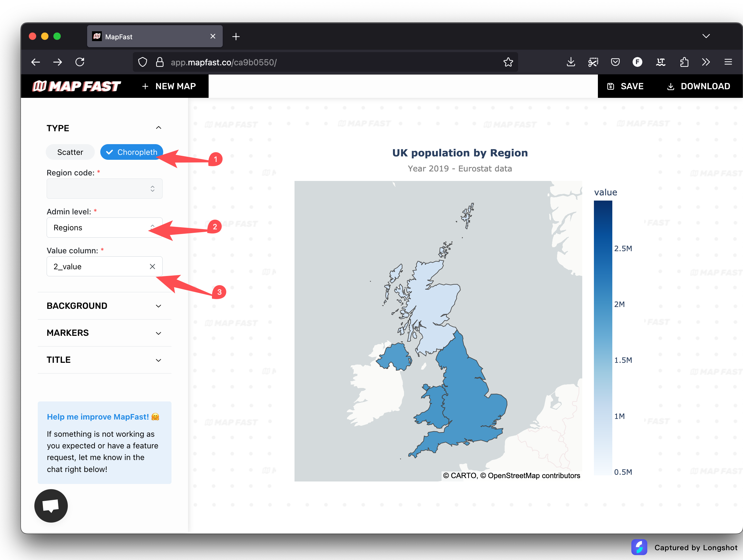This screenshot has height=560, width=743.
Task: Open the browser downloads icon
Action: tap(571, 62)
